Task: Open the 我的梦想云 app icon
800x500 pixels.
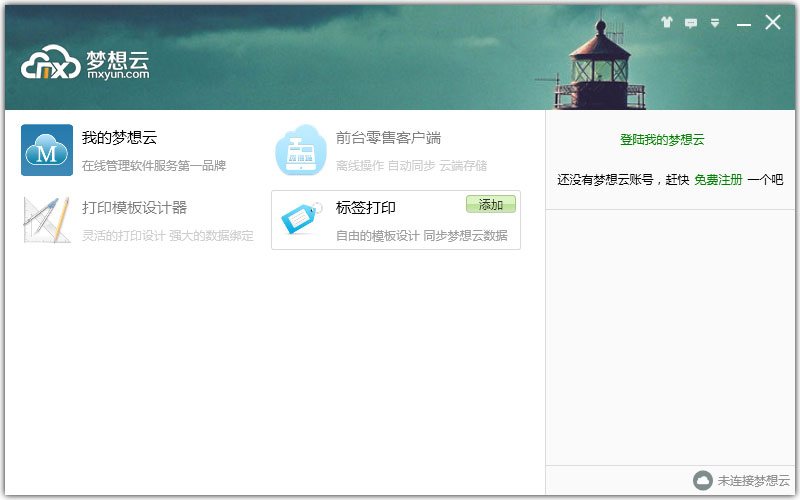Action: coord(47,150)
